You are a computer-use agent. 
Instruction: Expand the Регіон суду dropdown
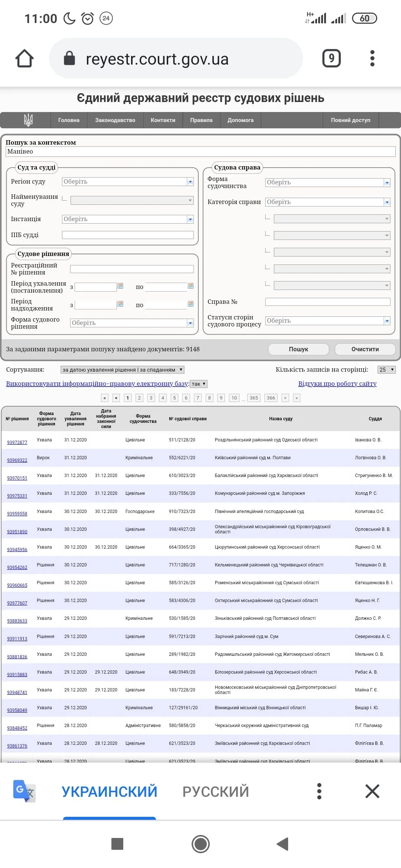pyautogui.click(x=190, y=182)
